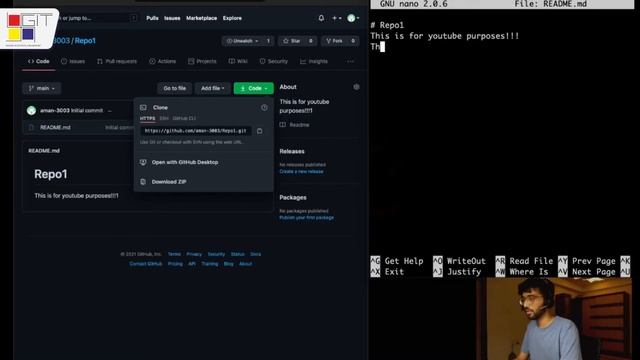The image size is (640, 360).
Task: Copy the clone URL with clipboard icon
Action: click(x=260, y=131)
